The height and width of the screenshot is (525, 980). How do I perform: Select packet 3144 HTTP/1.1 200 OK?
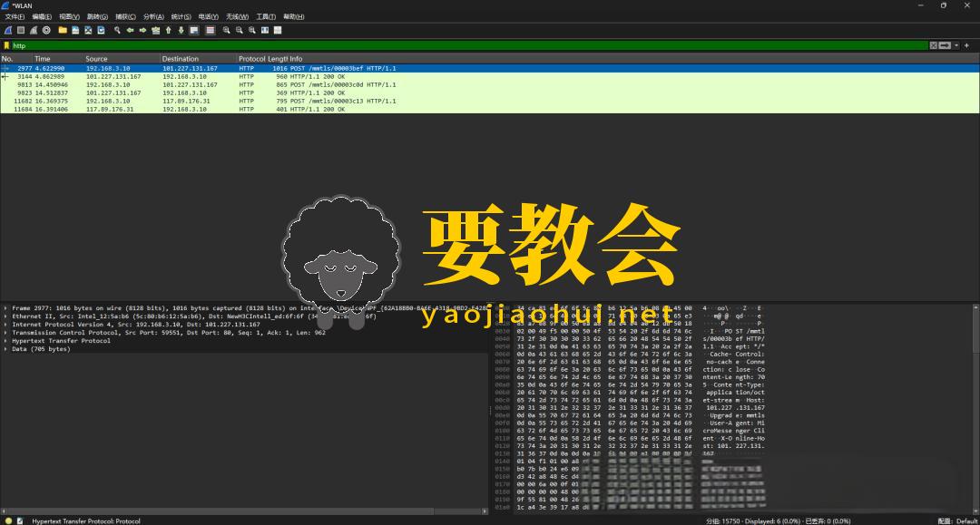489,77
